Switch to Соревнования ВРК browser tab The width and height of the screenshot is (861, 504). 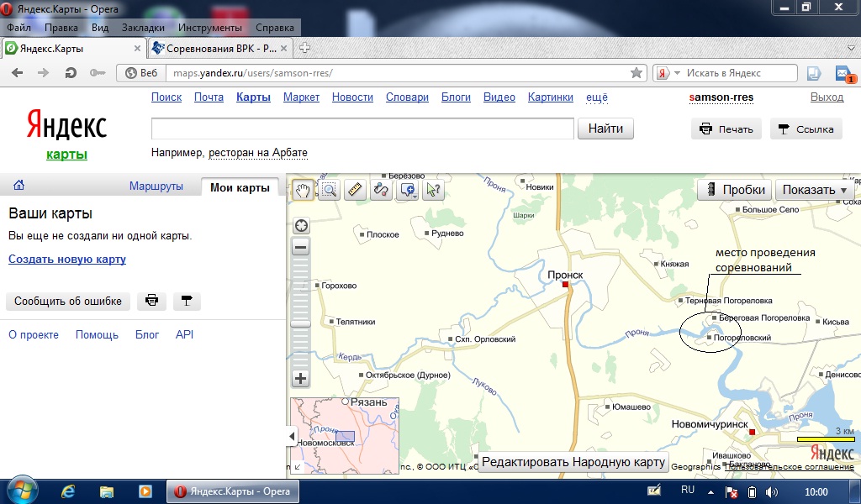coord(220,48)
